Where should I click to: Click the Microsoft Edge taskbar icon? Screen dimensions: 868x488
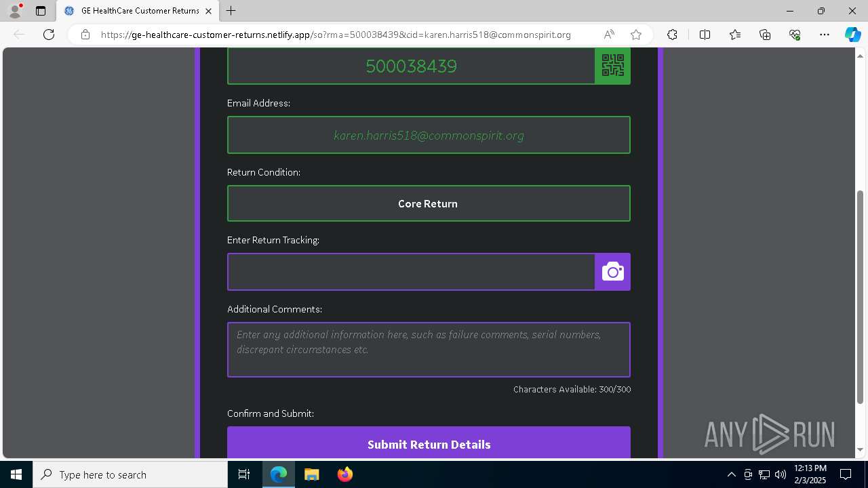coord(279,474)
